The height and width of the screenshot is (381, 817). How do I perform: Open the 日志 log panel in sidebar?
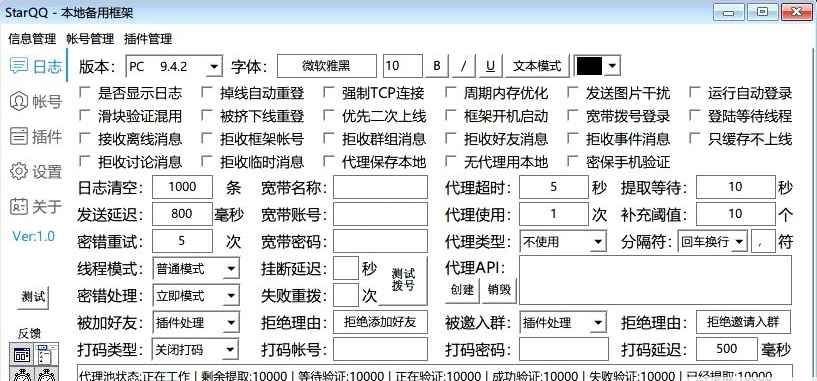(x=36, y=66)
